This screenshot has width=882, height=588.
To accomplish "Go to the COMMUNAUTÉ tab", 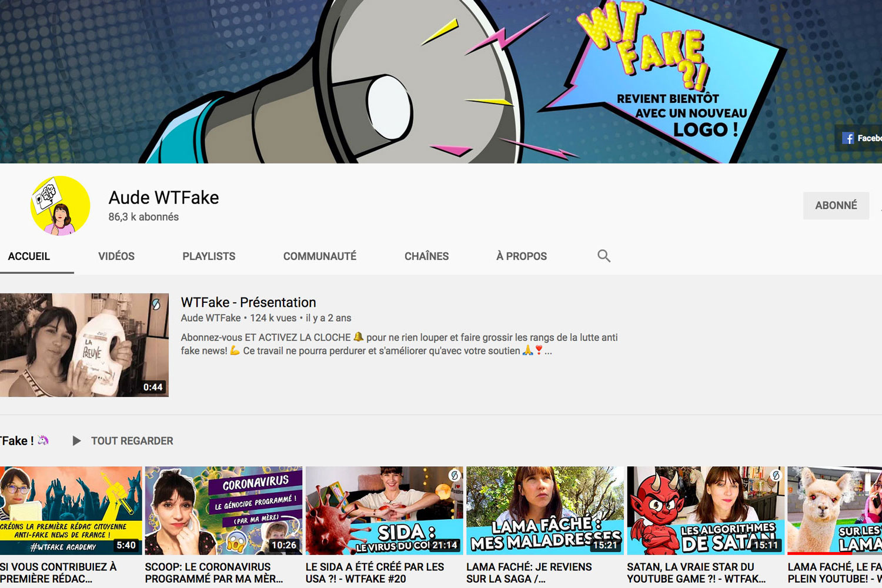I will (x=320, y=256).
